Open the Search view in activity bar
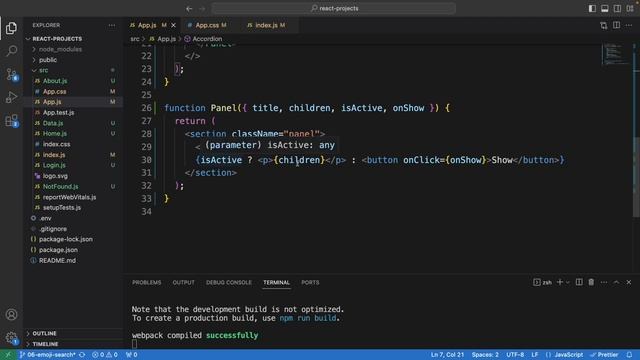Image resolution: width=640 pixels, height=360 pixels. (x=11, y=51)
